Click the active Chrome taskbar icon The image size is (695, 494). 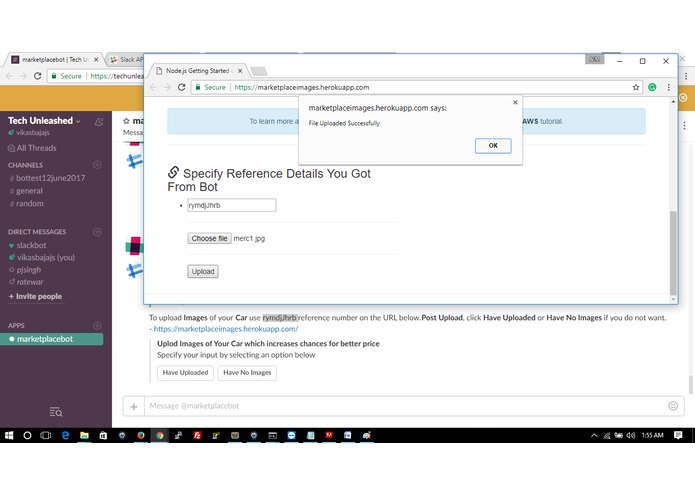tap(160, 436)
